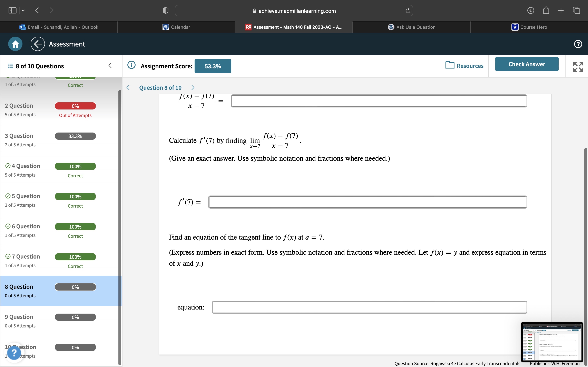Click the floating blue help bubble
This screenshot has height=367, width=588.
coord(14,353)
